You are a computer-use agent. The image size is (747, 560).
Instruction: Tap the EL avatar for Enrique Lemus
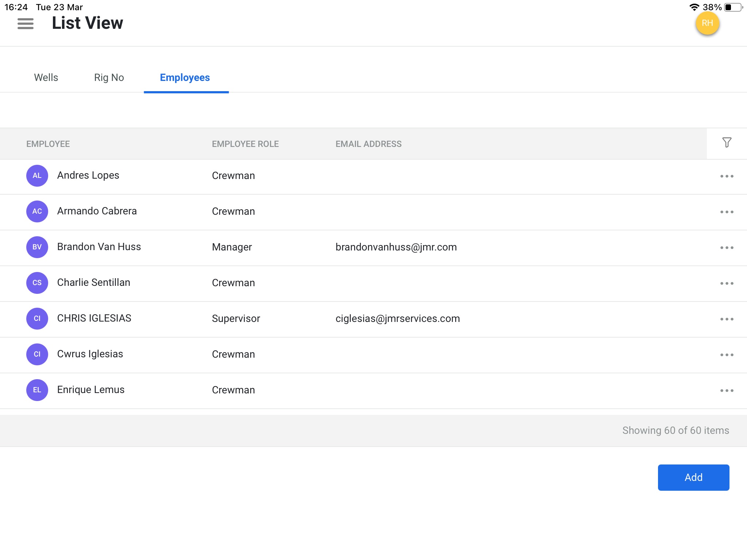pyautogui.click(x=37, y=390)
